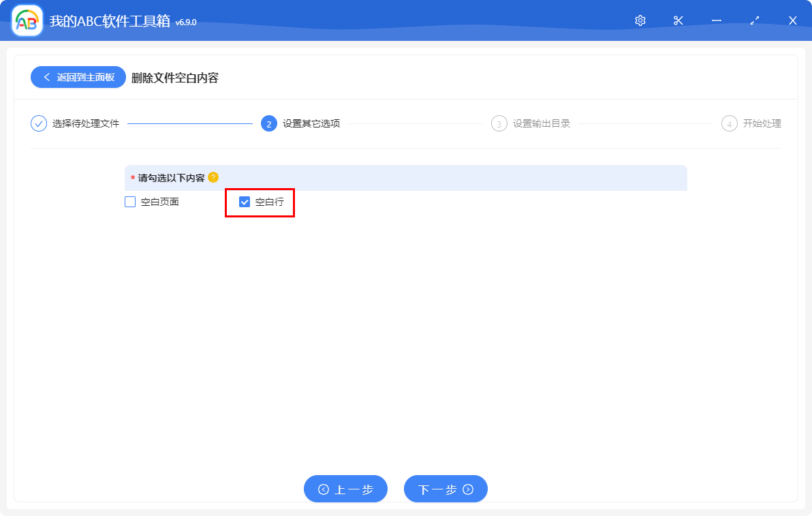Toggle 空白行 by clicking its label

coord(270,202)
